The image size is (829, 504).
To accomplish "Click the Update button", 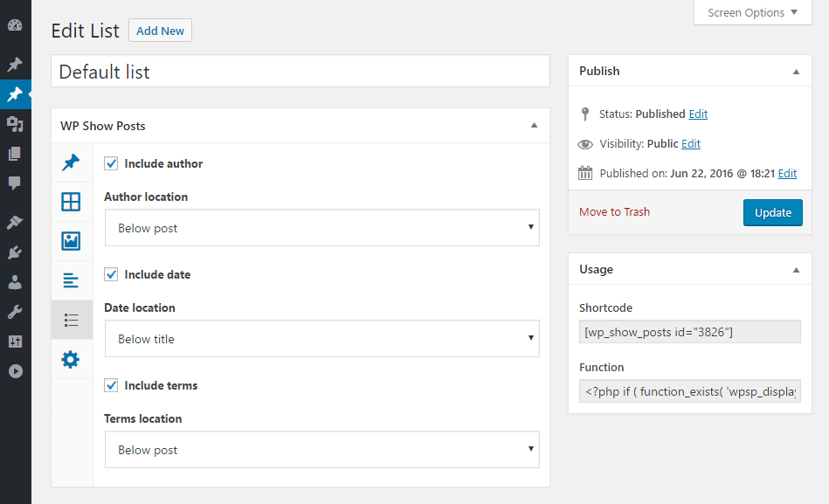I will (x=772, y=212).
